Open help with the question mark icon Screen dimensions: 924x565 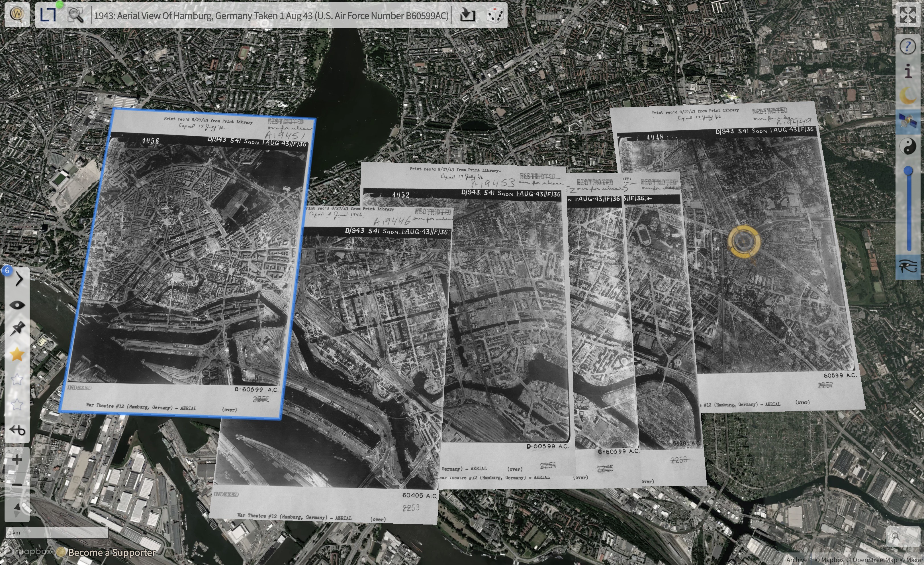coord(907,46)
